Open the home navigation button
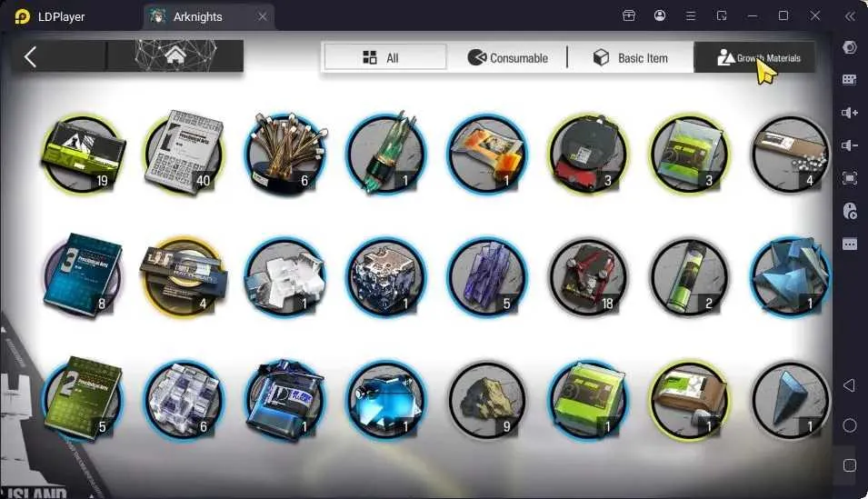868x499 pixels. point(175,56)
